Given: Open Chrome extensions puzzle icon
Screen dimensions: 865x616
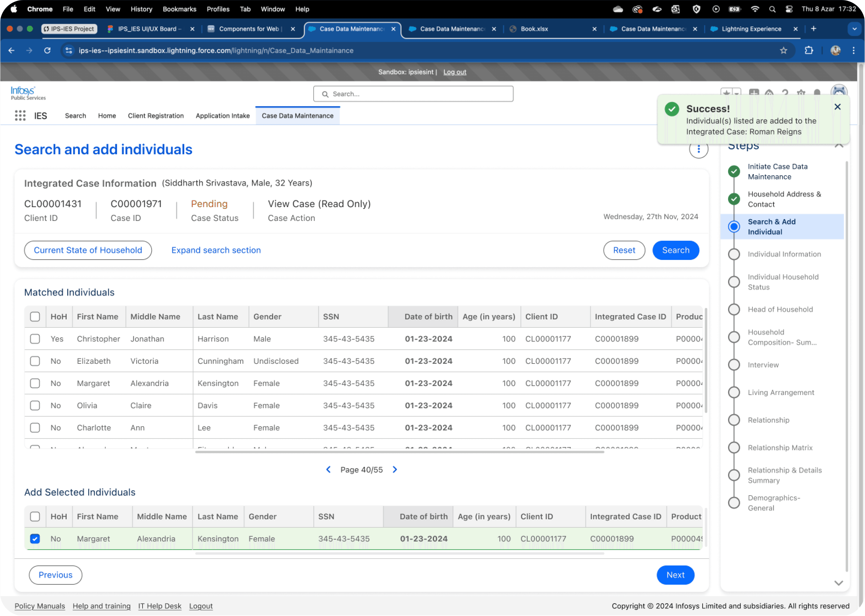Looking at the screenshot, I should tap(809, 50).
